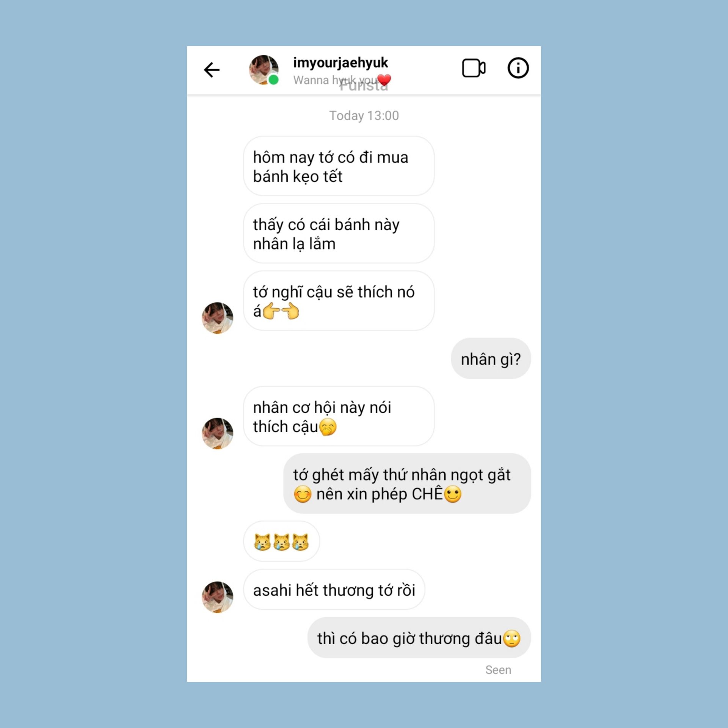Open the imyourjaehyuk username
The image size is (728, 728).
[x=340, y=63]
